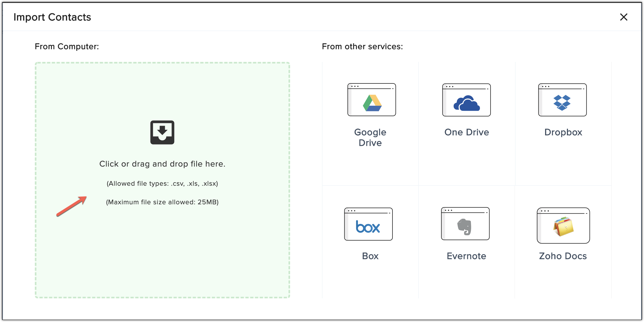This screenshot has width=644, height=322.
Task: Click "Click or drag and drop file here" text
Action: pyautogui.click(x=162, y=164)
